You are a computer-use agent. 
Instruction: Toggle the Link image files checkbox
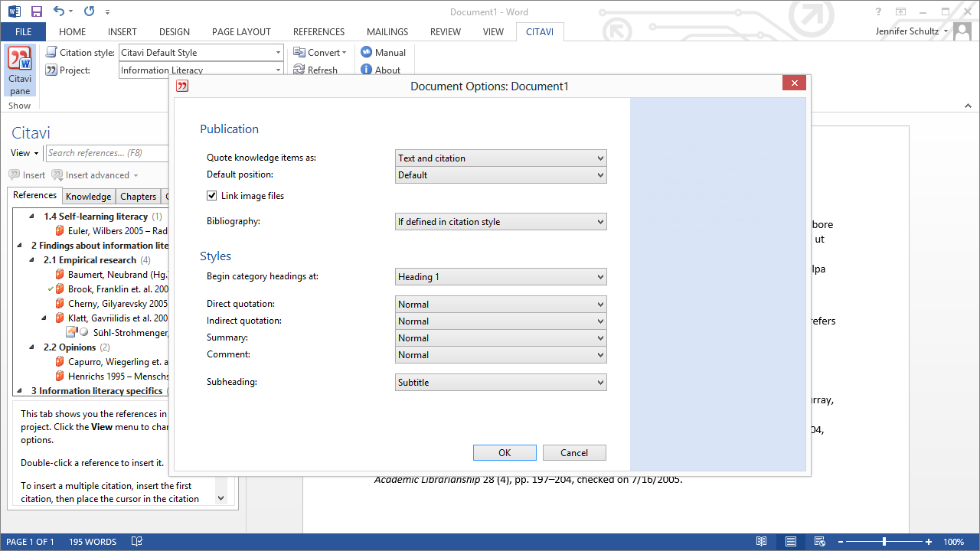pyautogui.click(x=212, y=196)
